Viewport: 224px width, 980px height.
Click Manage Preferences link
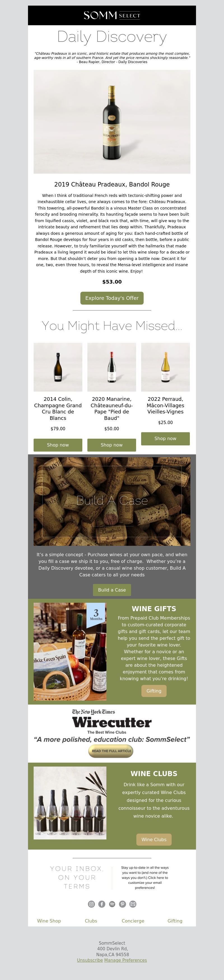coord(125,960)
